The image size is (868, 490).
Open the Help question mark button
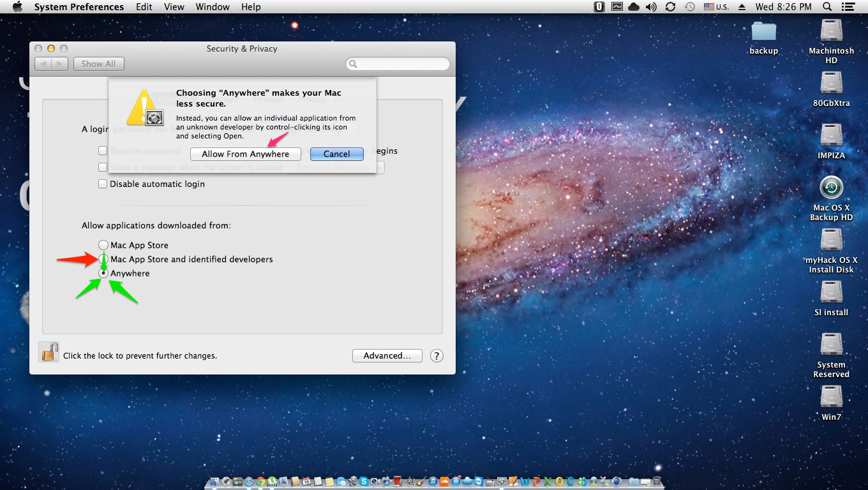pos(437,355)
